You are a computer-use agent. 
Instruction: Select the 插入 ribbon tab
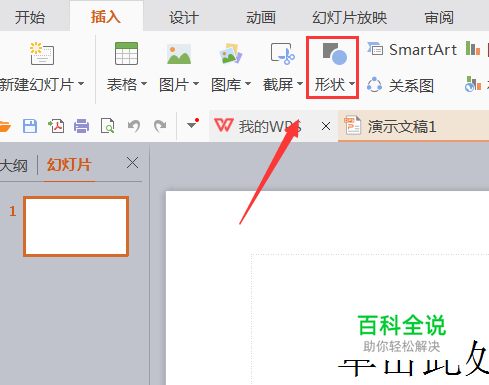coord(106,17)
